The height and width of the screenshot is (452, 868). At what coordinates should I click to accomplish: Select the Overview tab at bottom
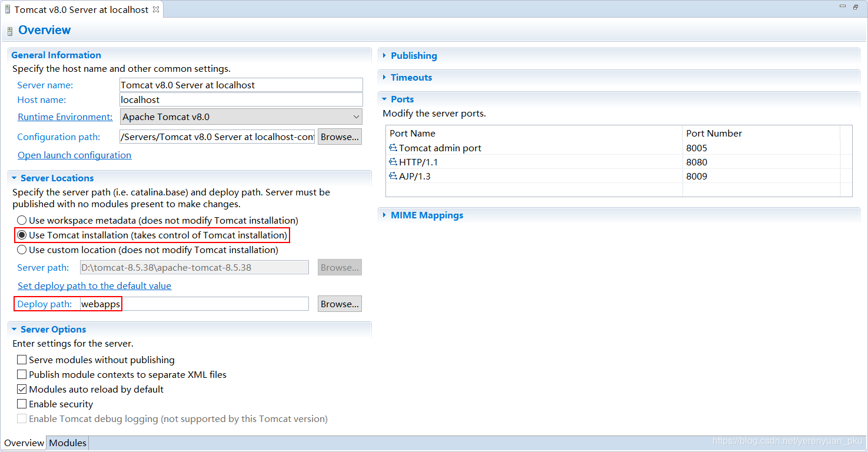(24, 443)
